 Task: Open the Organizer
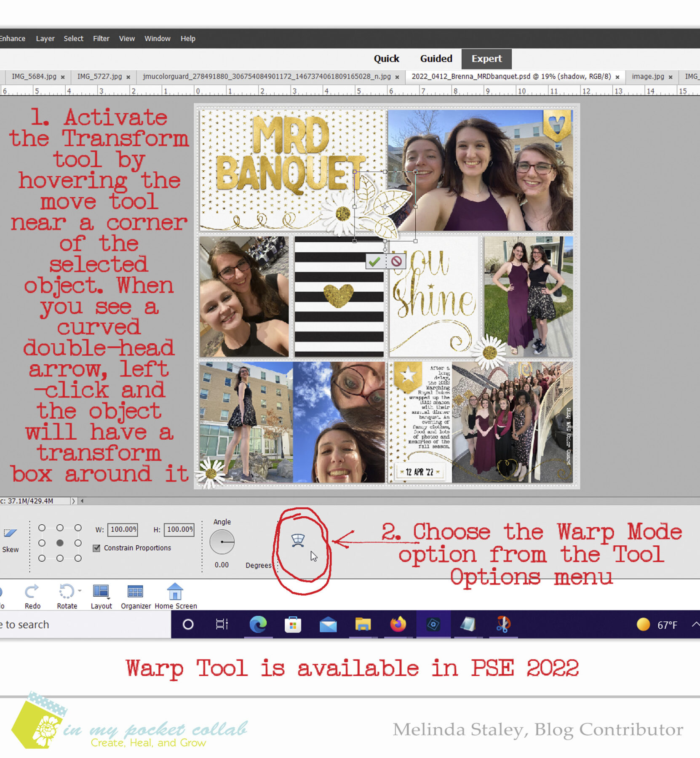coord(135,592)
